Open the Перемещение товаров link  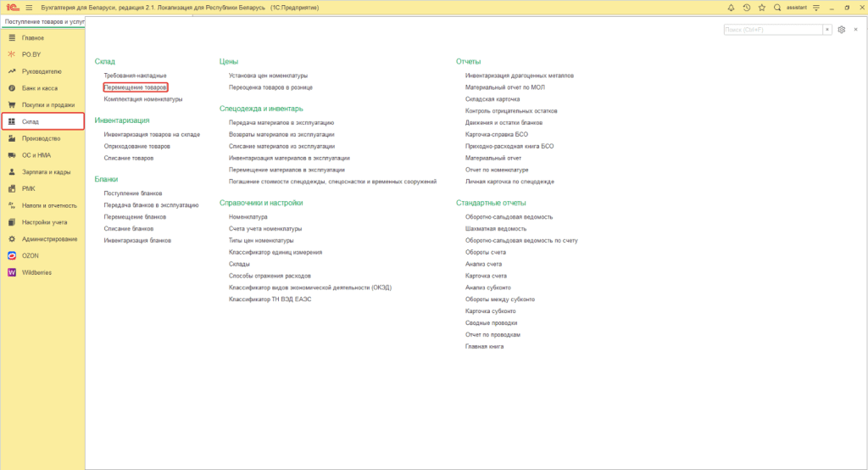pos(135,87)
